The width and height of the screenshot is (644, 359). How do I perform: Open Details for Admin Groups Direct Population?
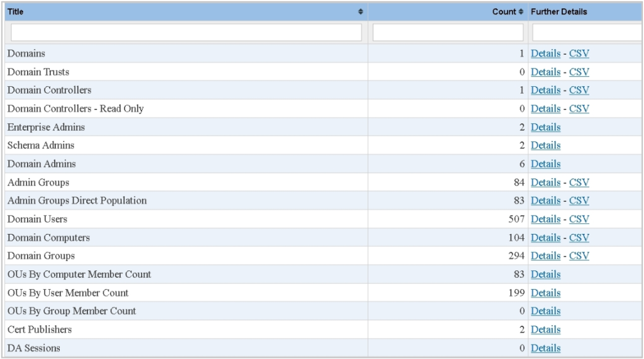[545, 201]
